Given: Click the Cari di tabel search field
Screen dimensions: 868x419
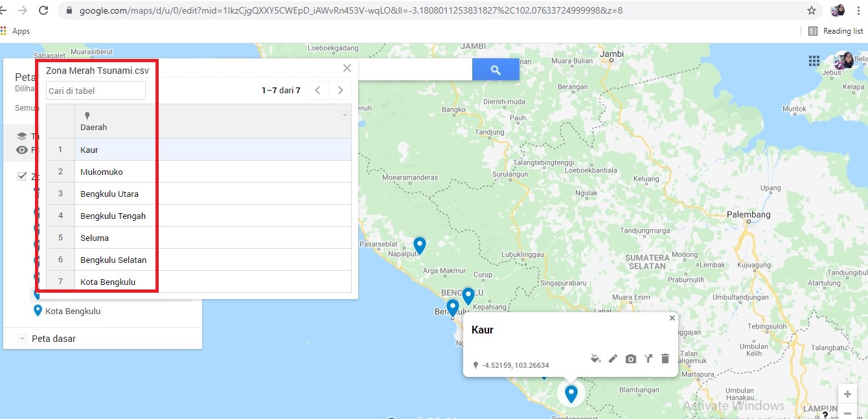Looking at the screenshot, I should (x=96, y=91).
